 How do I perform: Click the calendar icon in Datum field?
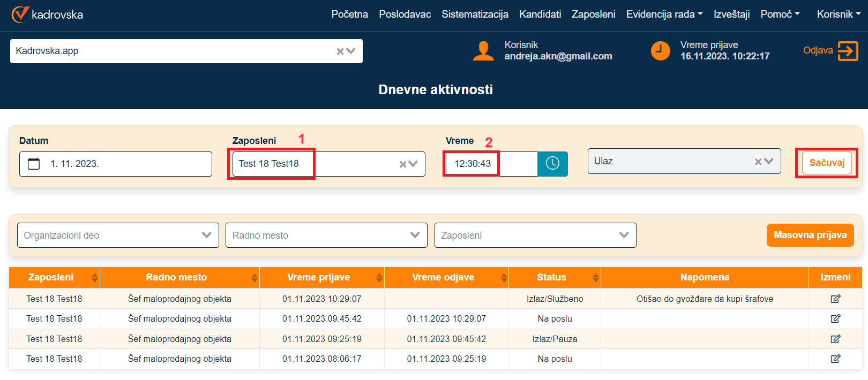pyautogui.click(x=34, y=164)
